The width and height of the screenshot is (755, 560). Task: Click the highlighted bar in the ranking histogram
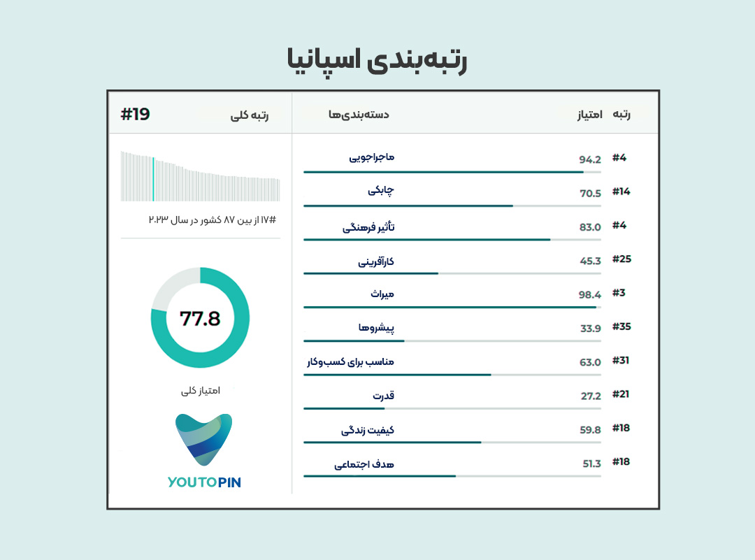[x=153, y=179]
